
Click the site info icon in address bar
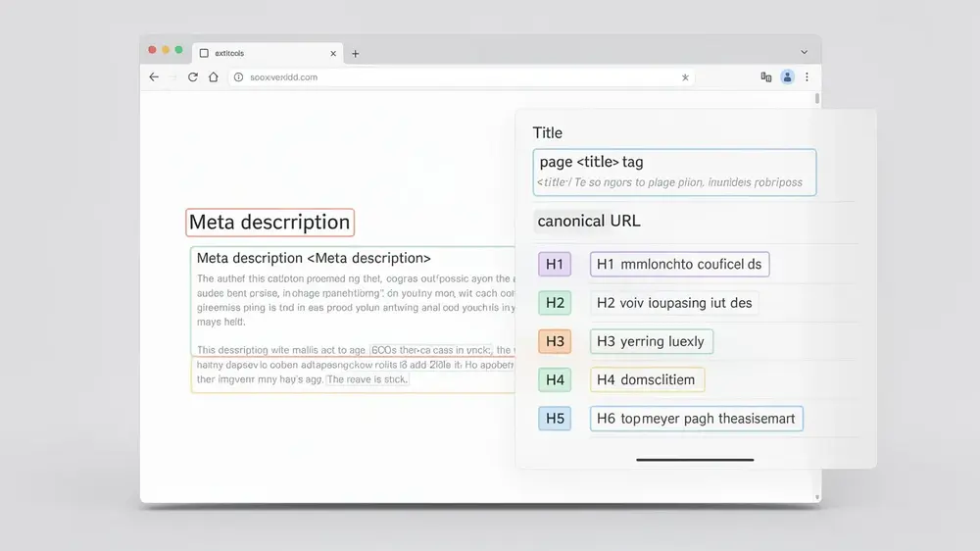238,76
